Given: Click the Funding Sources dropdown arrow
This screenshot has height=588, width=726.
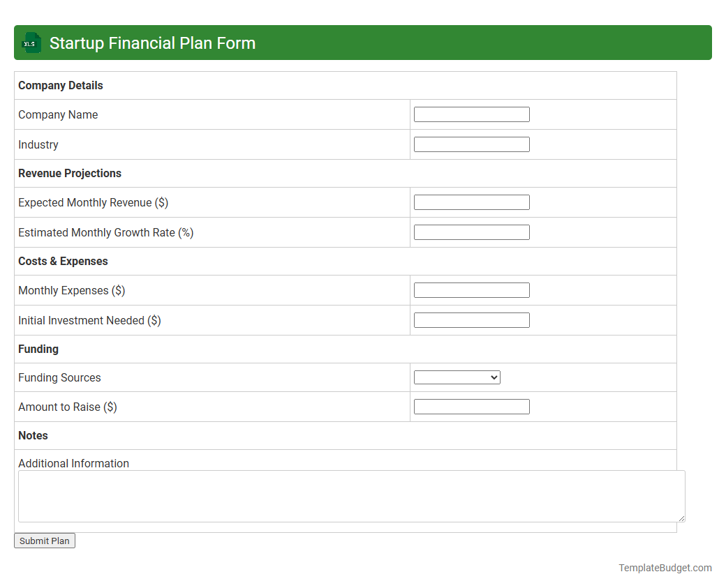Looking at the screenshot, I should (495, 377).
